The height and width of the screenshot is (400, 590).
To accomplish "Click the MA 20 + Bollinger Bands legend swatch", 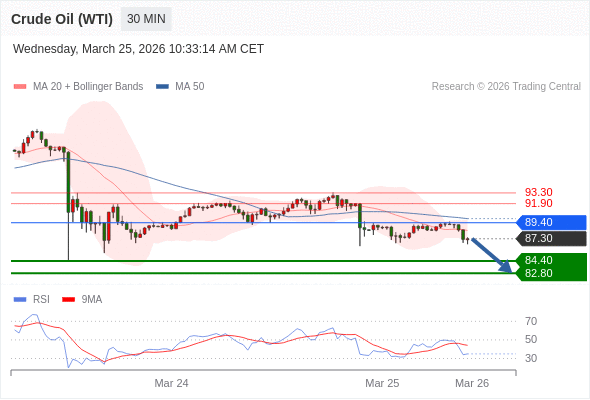I will click(20, 87).
